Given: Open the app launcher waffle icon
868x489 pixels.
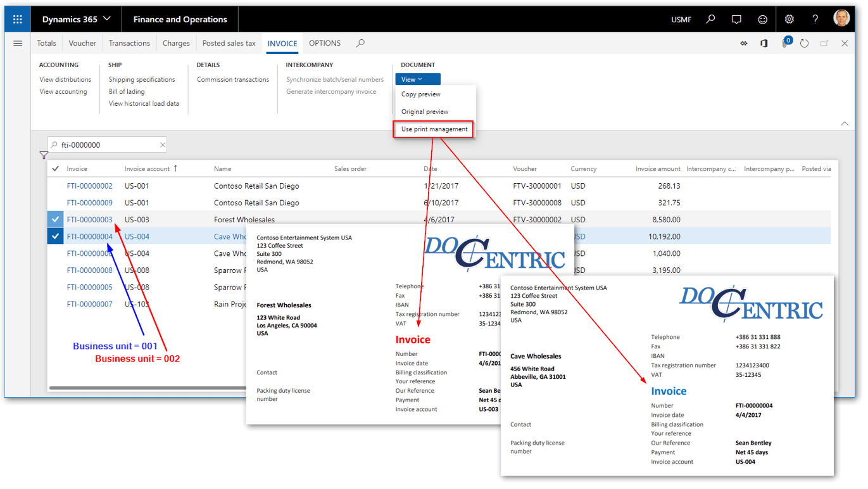Looking at the screenshot, I should (x=18, y=20).
